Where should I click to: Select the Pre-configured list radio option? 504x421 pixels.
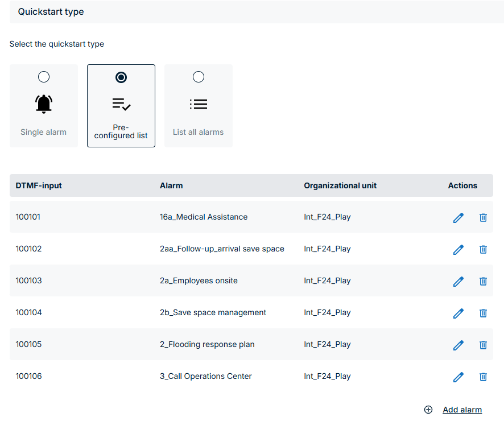pos(121,77)
